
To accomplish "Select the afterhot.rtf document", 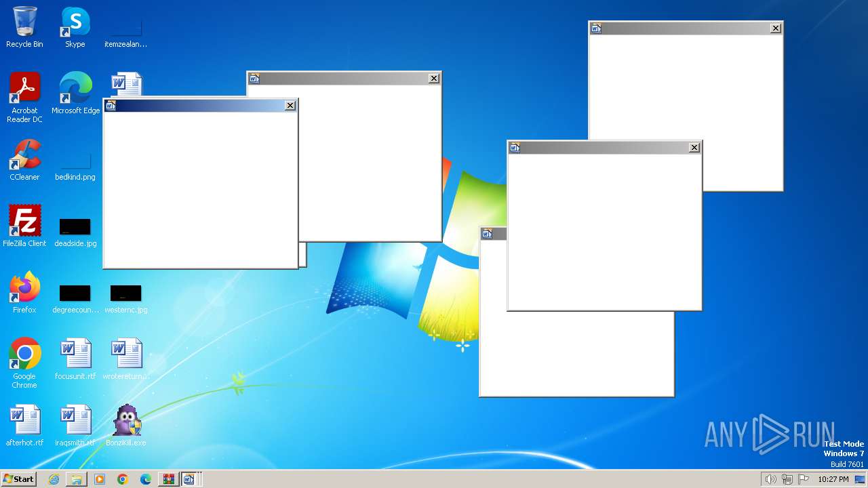I will click(24, 426).
